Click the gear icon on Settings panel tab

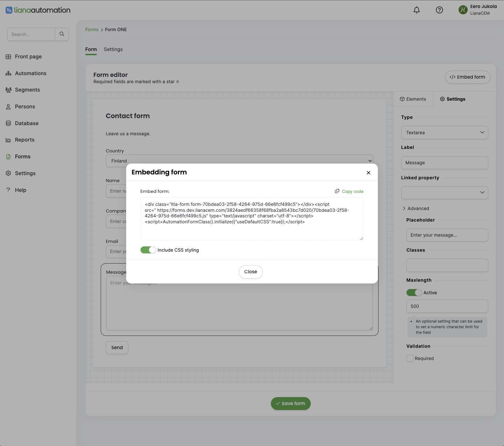[x=442, y=99]
